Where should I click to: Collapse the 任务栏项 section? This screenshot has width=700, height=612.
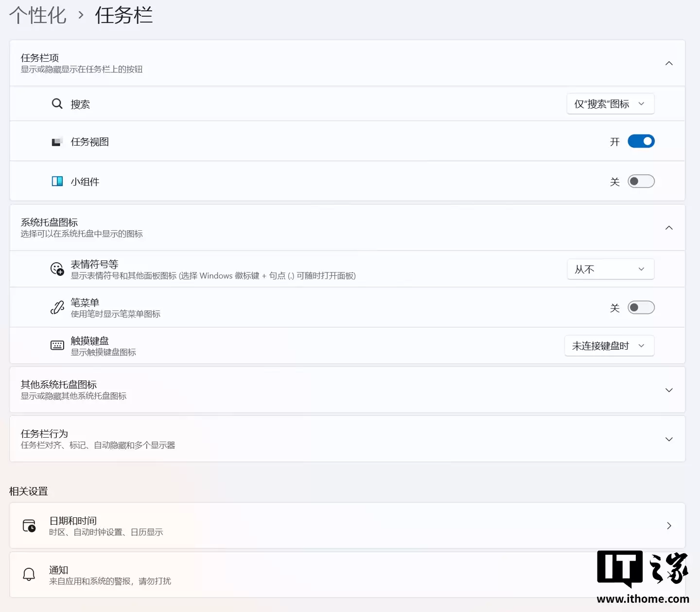tap(669, 63)
